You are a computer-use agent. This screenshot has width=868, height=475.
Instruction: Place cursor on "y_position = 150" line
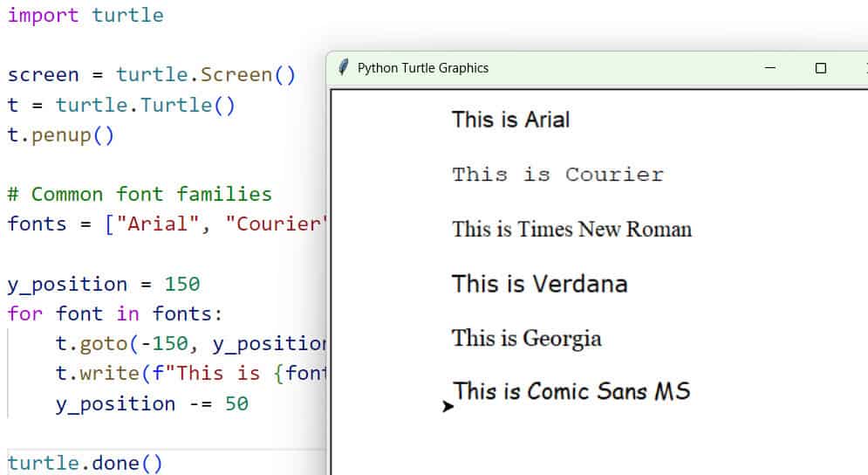click(104, 285)
